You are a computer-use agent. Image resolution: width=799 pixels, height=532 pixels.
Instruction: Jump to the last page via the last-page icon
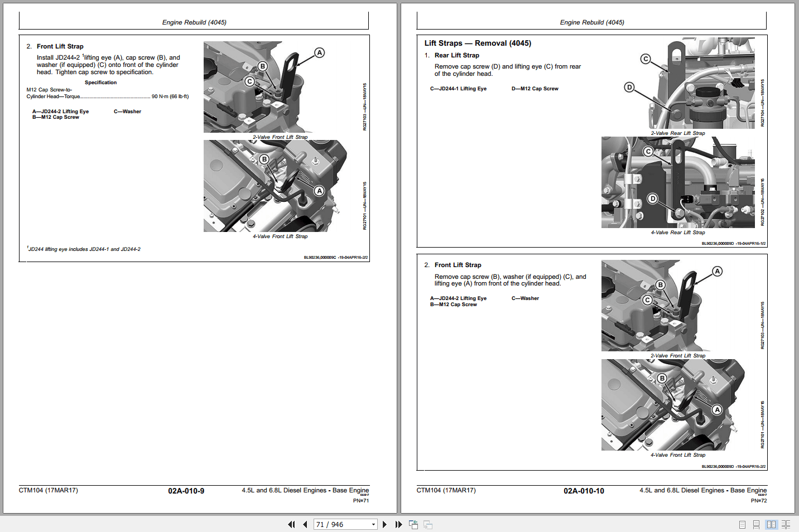click(398, 524)
